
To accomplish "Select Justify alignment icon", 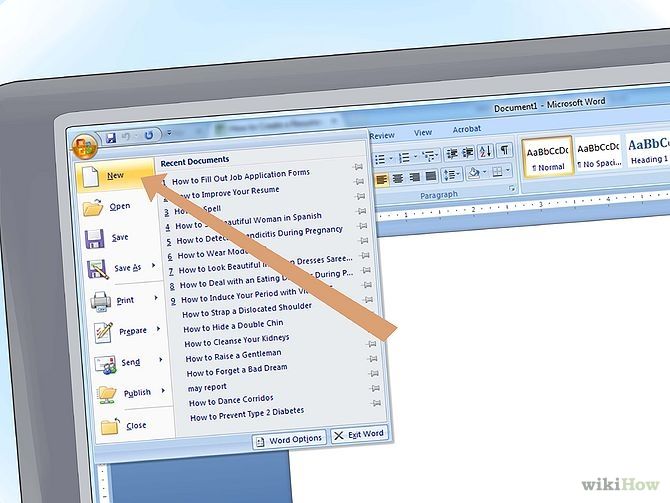I will pyautogui.click(x=431, y=176).
